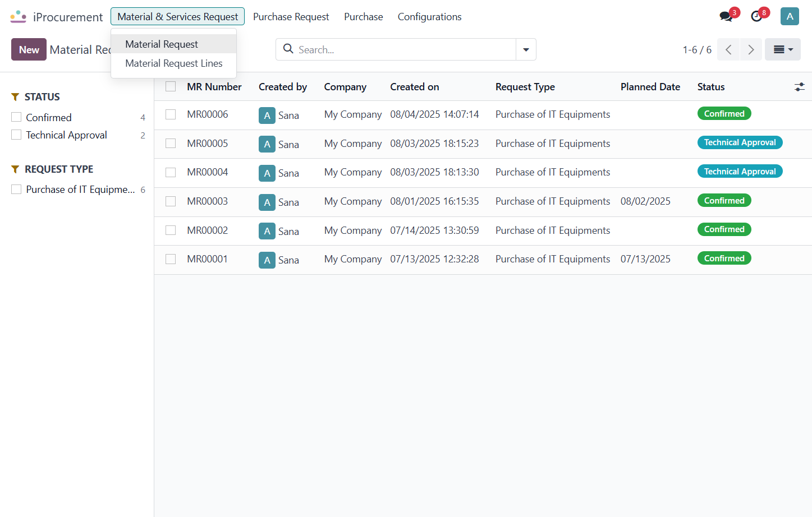Open the list view switcher dropdown
Viewport: 812px width, 517px height.
[783, 49]
